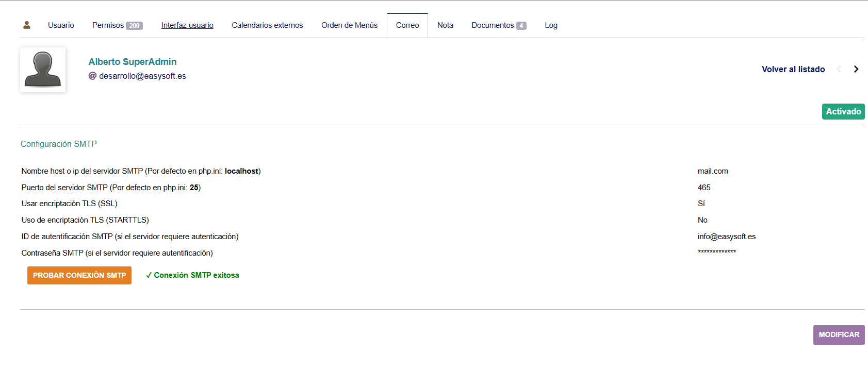
Task: Select the Calendarios externos tab
Action: coord(267,25)
